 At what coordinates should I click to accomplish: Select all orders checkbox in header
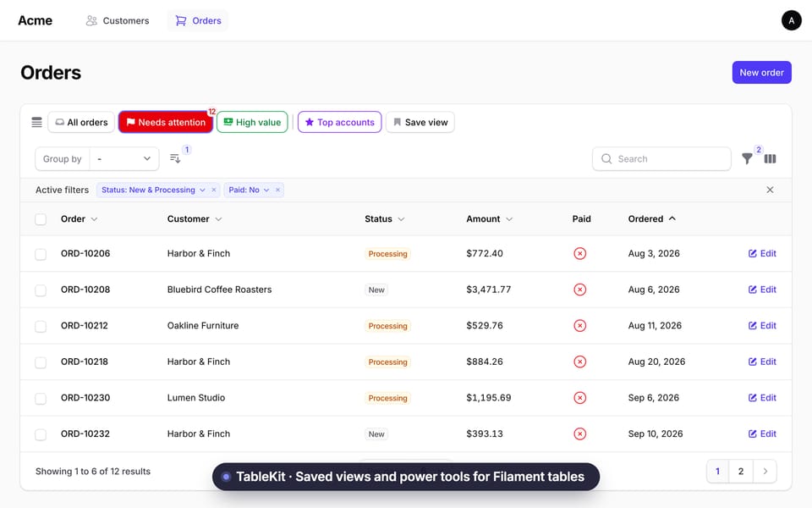[x=41, y=219]
